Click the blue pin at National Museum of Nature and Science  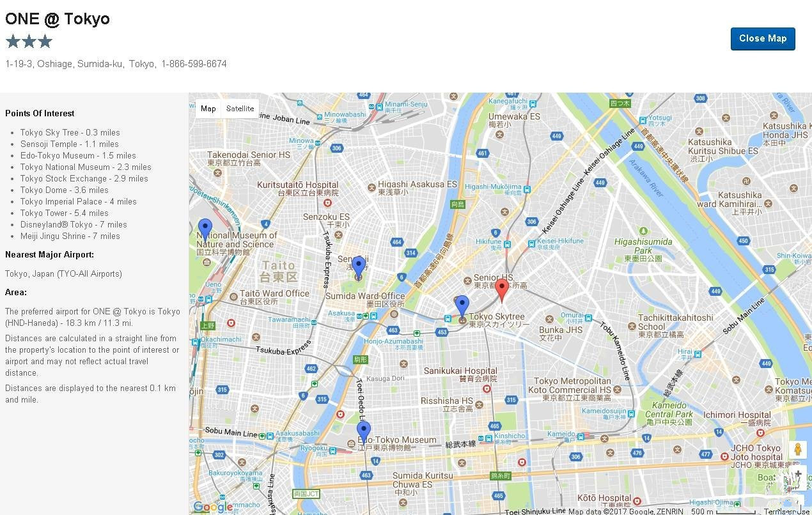coord(205,229)
